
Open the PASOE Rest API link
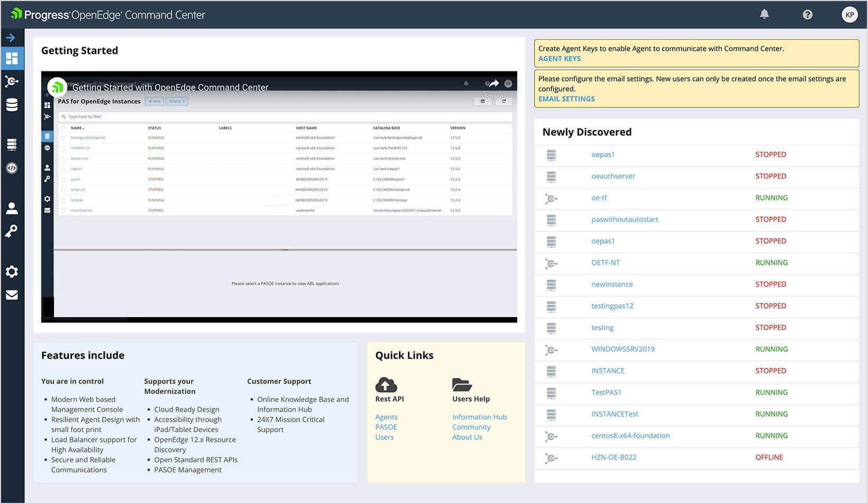point(386,427)
